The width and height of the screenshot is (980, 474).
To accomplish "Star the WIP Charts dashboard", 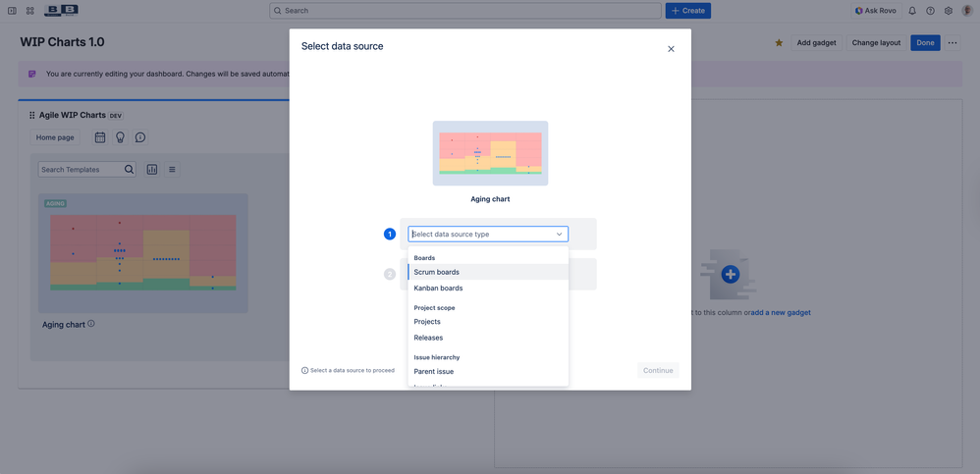I will click(779, 43).
